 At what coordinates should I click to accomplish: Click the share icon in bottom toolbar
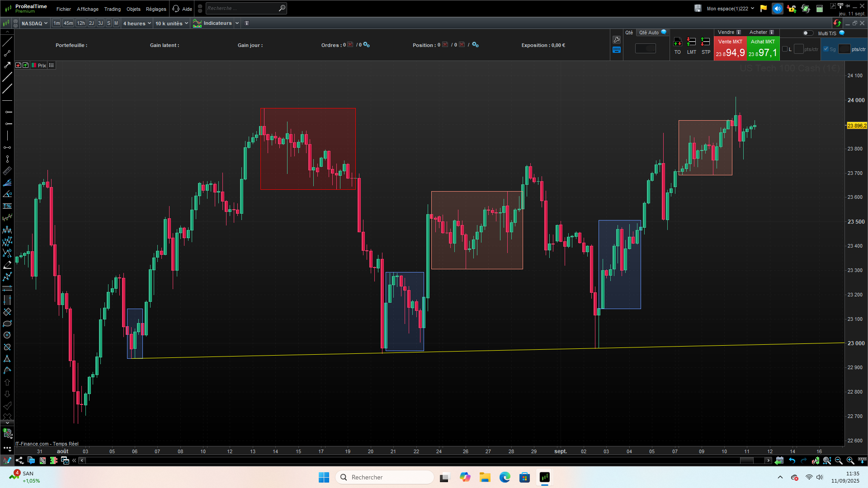19,460
